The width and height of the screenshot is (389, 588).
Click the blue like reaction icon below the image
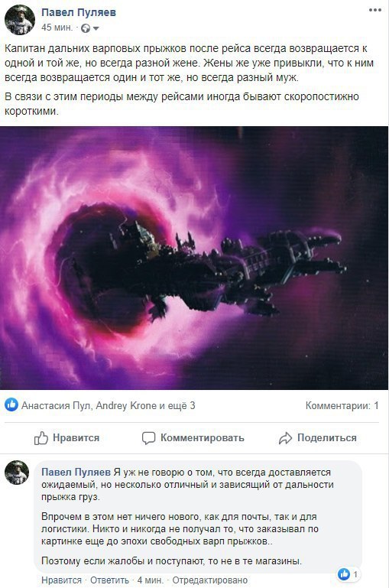[11, 405]
